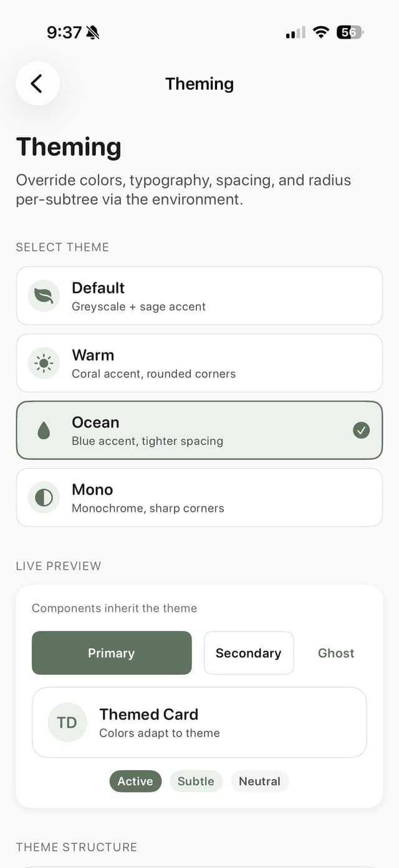399x868 pixels.
Task: Click the water droplet Ocean icon
Action: (x=44, y=431)
